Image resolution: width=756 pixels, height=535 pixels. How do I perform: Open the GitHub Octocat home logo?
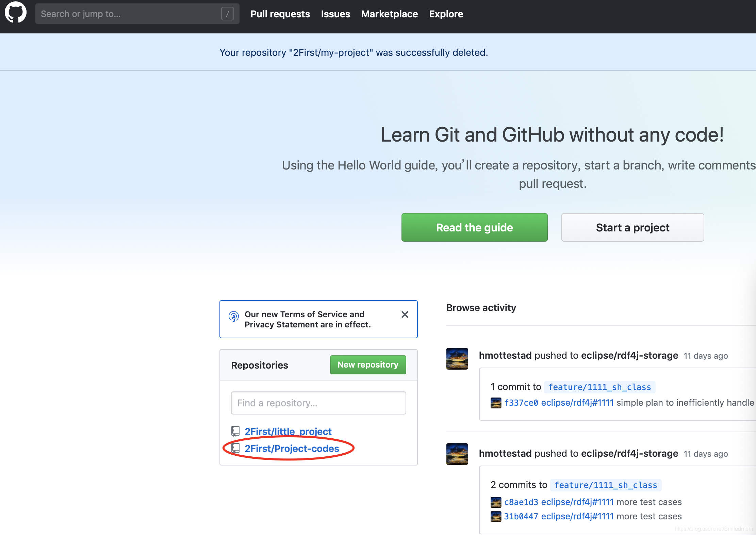coord(16,13)
